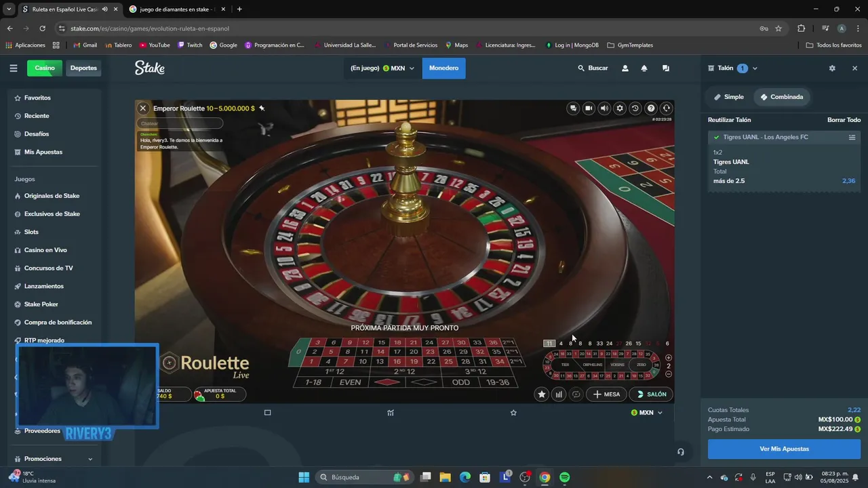
Task: Select the Simple bet tab
Action: tap(729, 97)
